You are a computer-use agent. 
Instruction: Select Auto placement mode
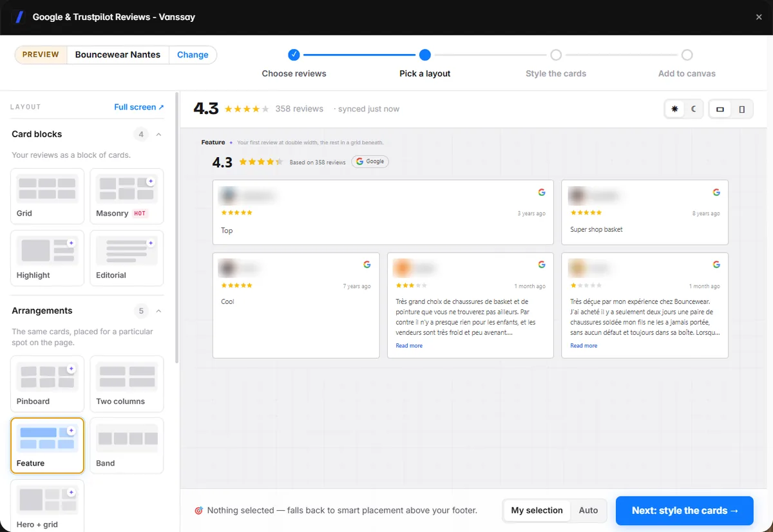tap(588, 511)
